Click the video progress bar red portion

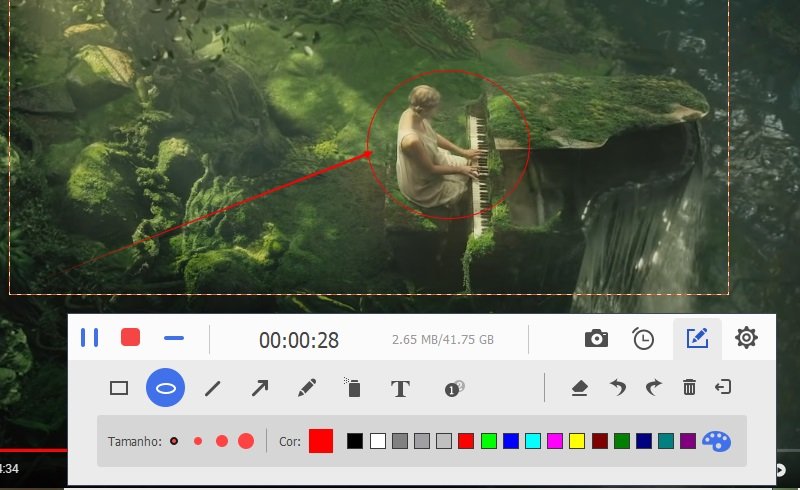[34, 450]
